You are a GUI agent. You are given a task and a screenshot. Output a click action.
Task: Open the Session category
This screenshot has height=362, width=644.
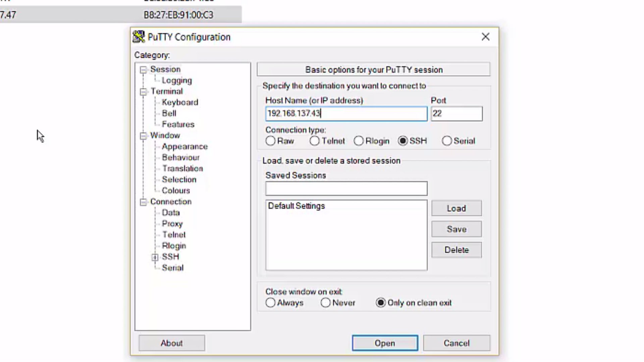[x=165, y=69]
